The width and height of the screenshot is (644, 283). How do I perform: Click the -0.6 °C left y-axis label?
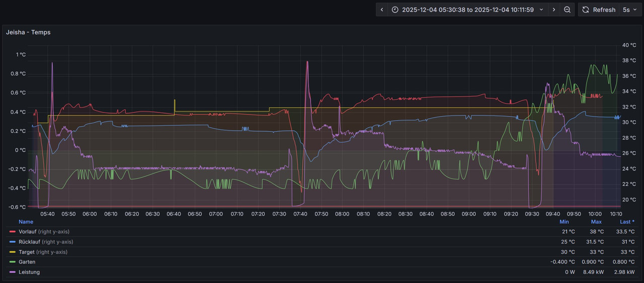(17, 207)
